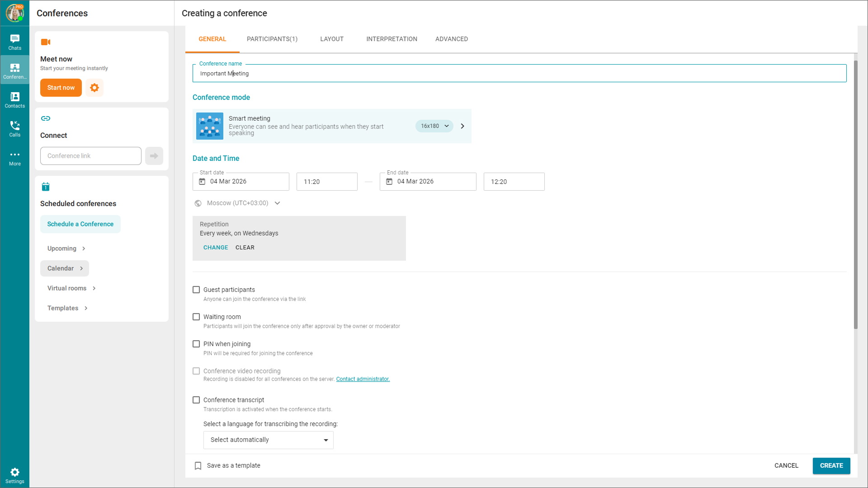Tick the Waiting room checkbox

(x=196, y=317)
